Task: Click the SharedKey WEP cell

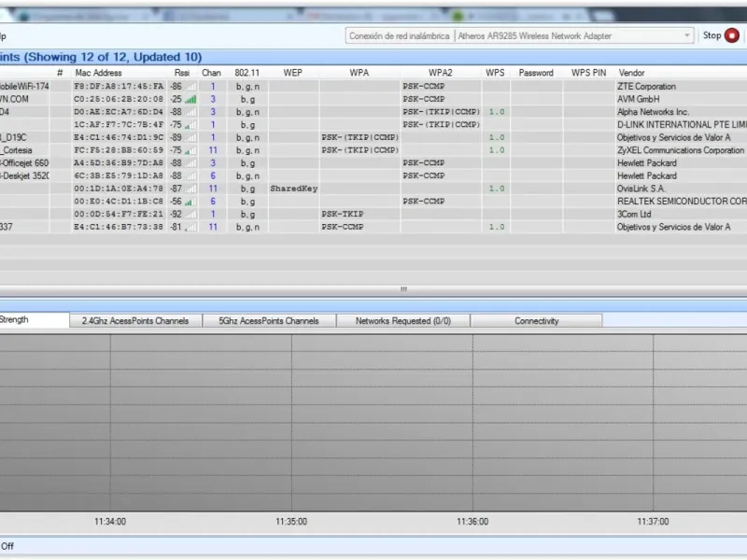Action: coord(294,189)
